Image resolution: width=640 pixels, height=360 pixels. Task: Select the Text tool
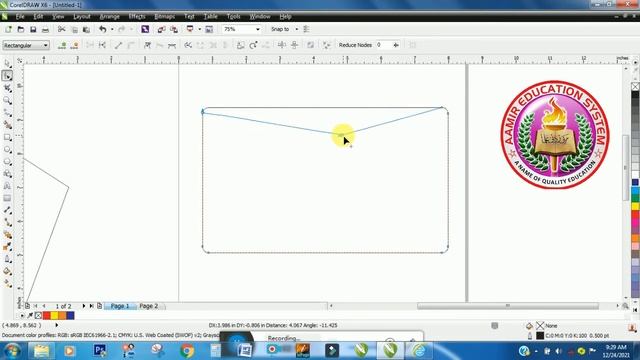point(7,186)
